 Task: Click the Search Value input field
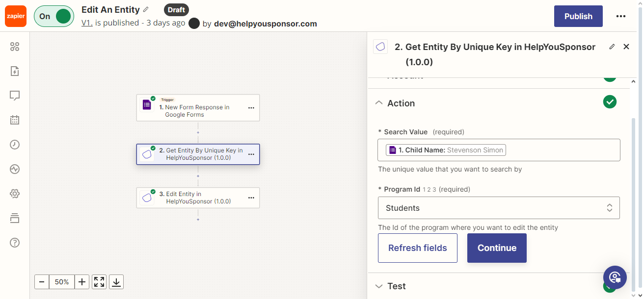pyautogui.click(x=499, y=150)
